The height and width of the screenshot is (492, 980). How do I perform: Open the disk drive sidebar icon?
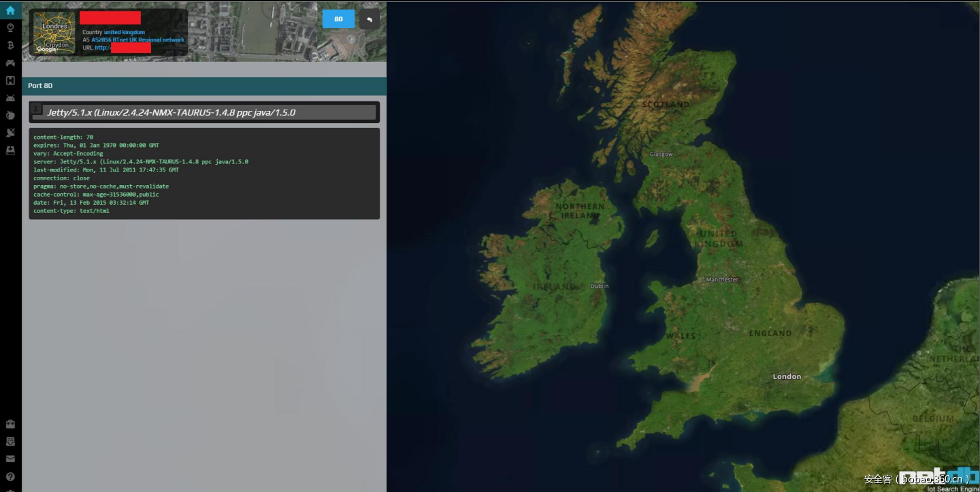(x=10, y=151)
